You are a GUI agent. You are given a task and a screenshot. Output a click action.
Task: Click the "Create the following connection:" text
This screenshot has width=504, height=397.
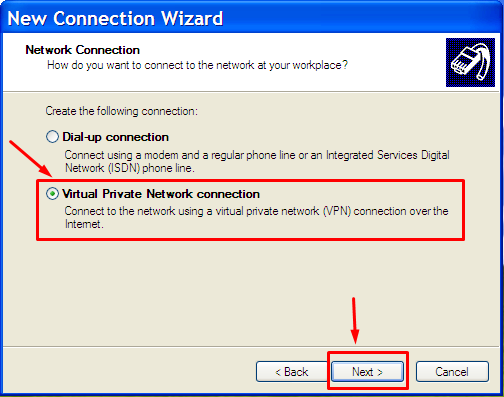pyautogui.click(x=121, y=111)
